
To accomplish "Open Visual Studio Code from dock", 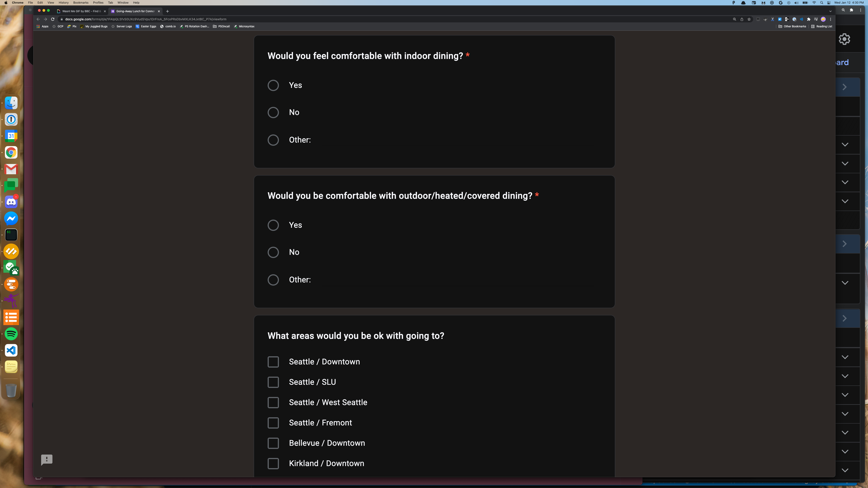I will pos(11,351).
